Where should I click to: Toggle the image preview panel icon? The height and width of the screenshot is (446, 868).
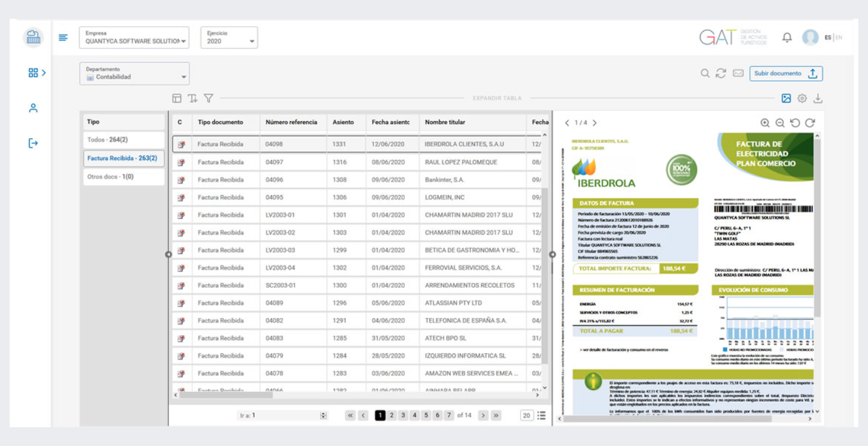click(786, 98)
